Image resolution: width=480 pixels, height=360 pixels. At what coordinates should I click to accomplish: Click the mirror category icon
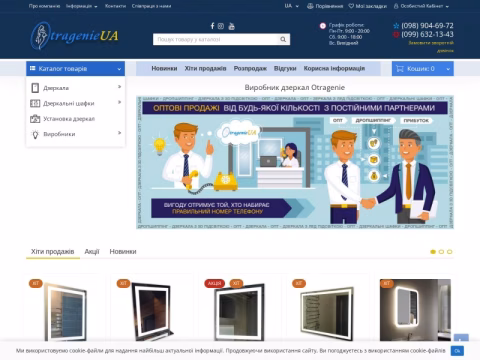pos(35,88)
